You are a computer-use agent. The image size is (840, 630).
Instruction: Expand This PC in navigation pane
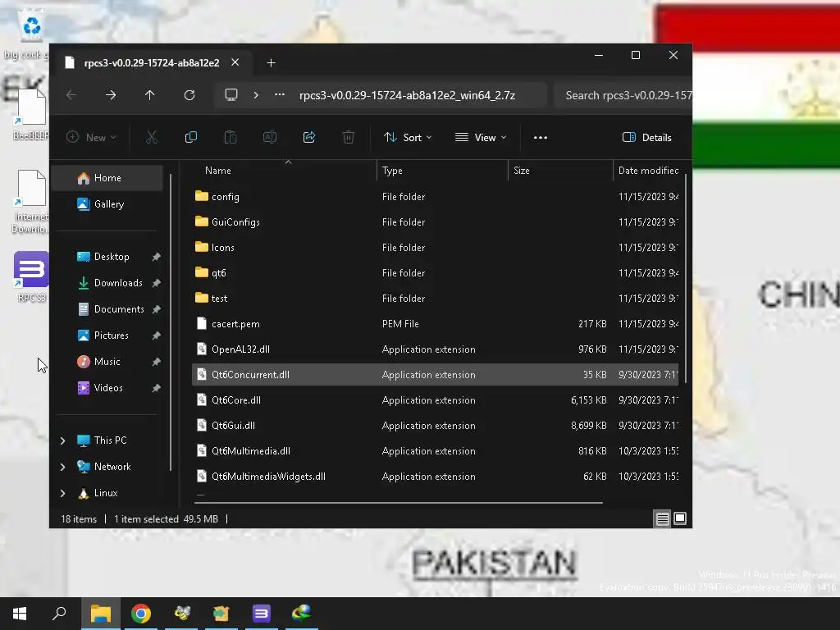coord(62,441)
